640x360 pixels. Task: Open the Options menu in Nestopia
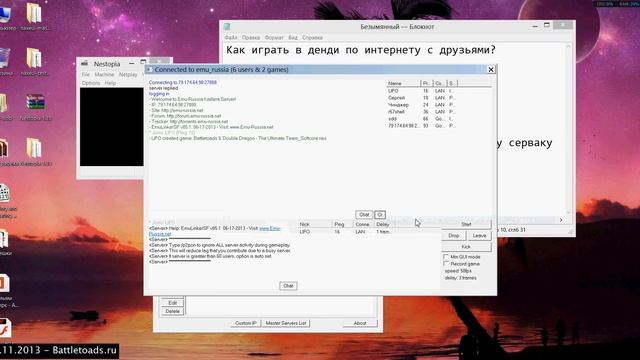[91, 83]
